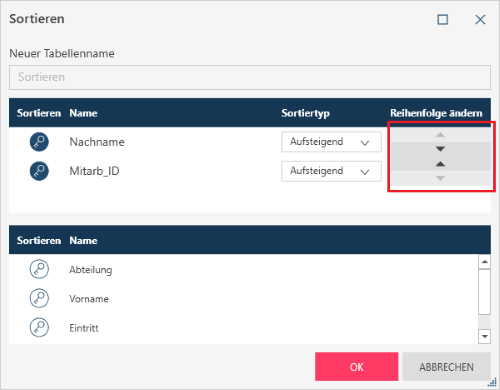Open Sortiertyp dropdown for Mitarb_ID
This screenshot has width=500, height=390.
coord(331,171)
